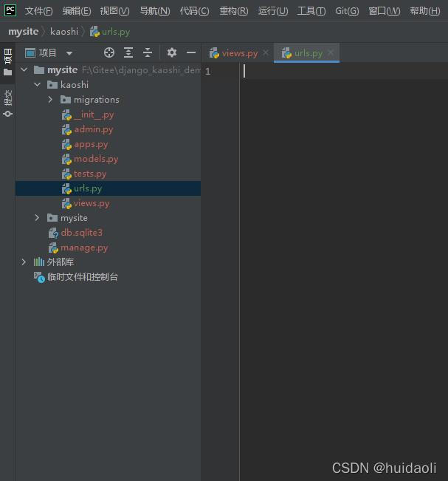Click the db.sqlite3 unknown file icon

click(x=53, y=233)
